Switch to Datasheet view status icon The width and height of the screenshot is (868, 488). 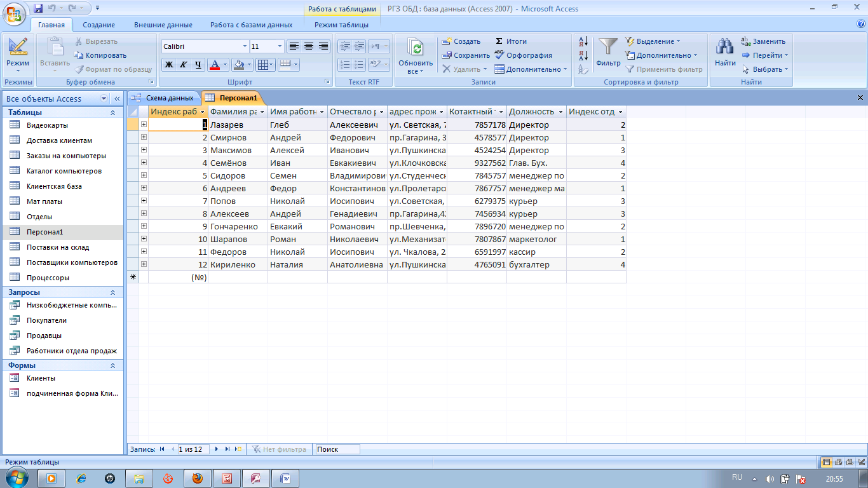[827, 462]
